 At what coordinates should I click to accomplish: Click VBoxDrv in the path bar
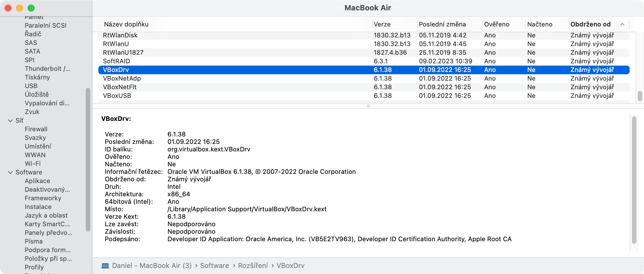point(290,266)
